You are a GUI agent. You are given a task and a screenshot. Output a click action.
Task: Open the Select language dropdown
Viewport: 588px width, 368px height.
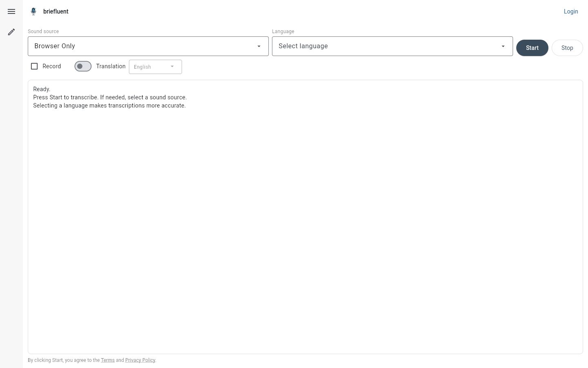point(392,46)
